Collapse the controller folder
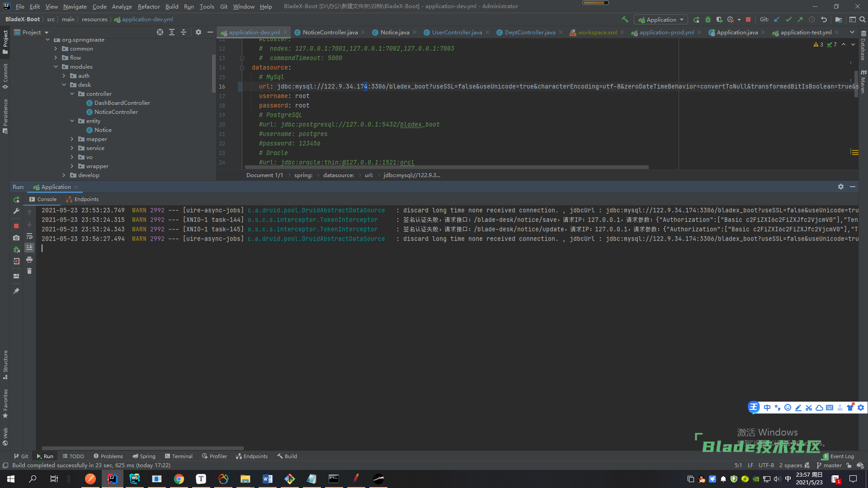 (x=72, y=94)
